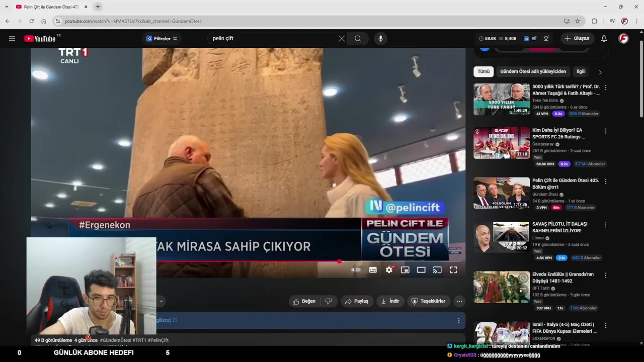644x362 pixels.
Task: Select 'Gündem Ötesi adlı yükleyiciden' chip
Action: [x=533, y=71]
